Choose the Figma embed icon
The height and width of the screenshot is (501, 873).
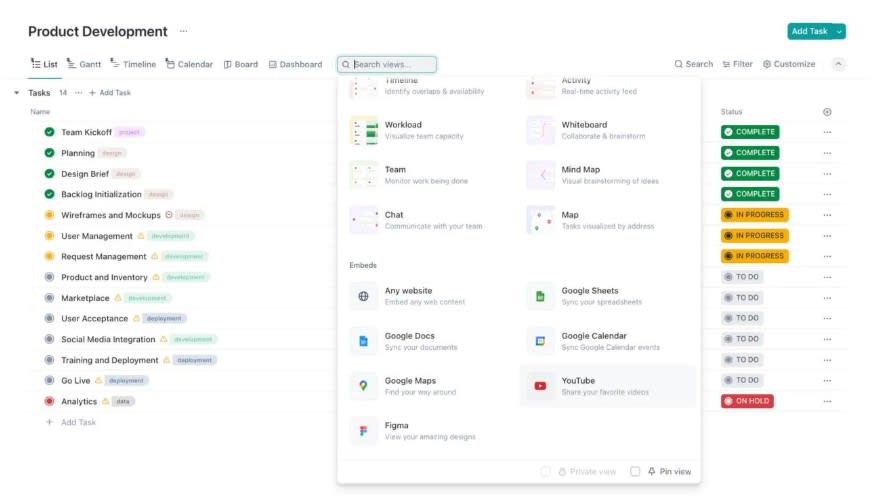coord(364,431)
